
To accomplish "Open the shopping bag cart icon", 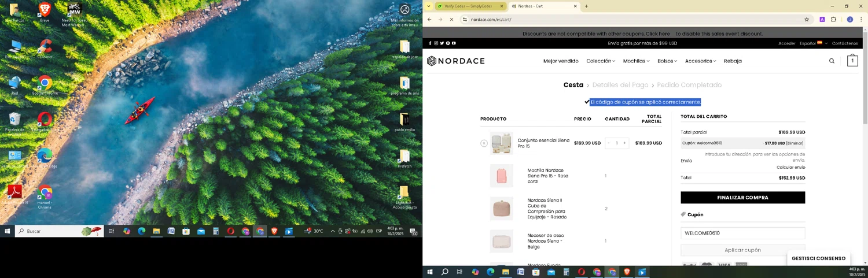I will click(852, 61).
